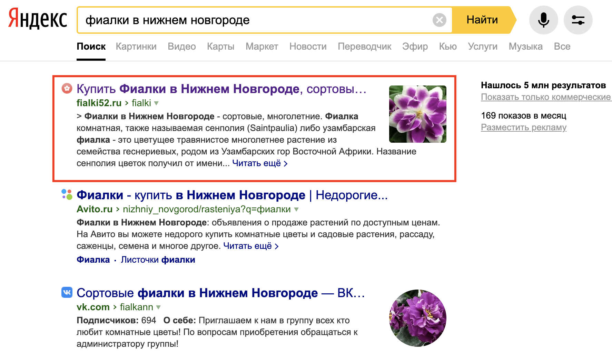Click the Yandex logo
This screenshot has height=364, width=612.
pyautogui.click(x=38, y=19)
